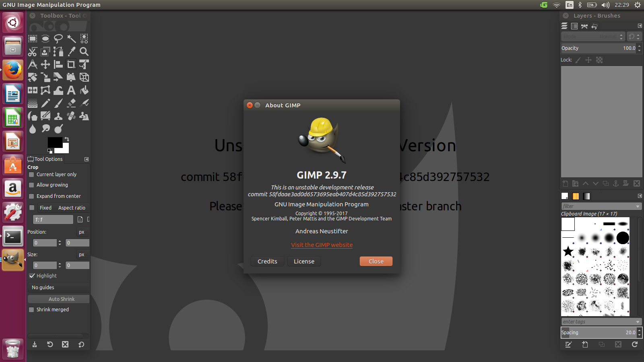This screenshot has width=644, height=362.
Task: Toggle the lock position and size icon
Action: point(588,60)
